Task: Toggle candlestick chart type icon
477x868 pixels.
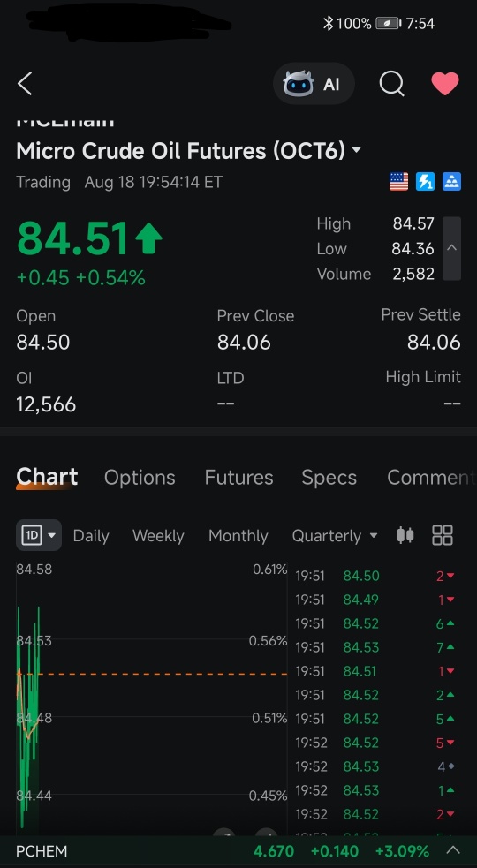Action: coord(405,535)
